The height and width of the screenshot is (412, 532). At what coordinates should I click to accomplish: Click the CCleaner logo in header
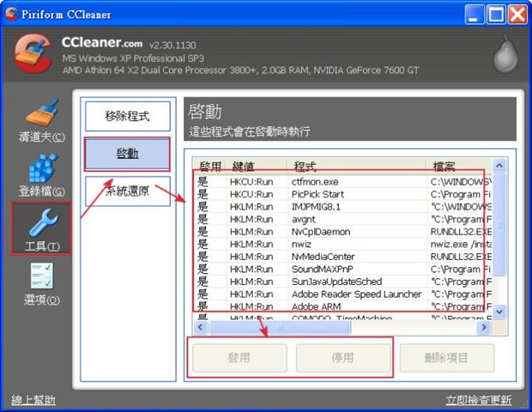click(33, 53)
